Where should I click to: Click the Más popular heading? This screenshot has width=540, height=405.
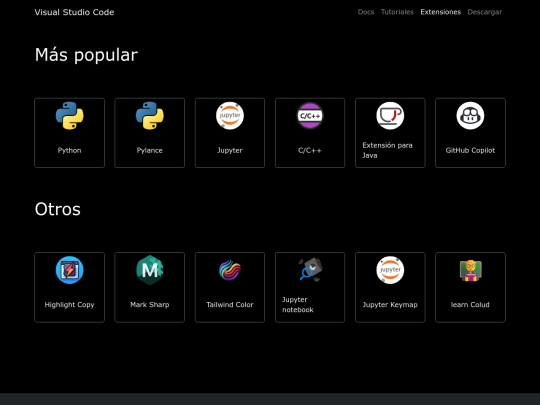[86, 55]
